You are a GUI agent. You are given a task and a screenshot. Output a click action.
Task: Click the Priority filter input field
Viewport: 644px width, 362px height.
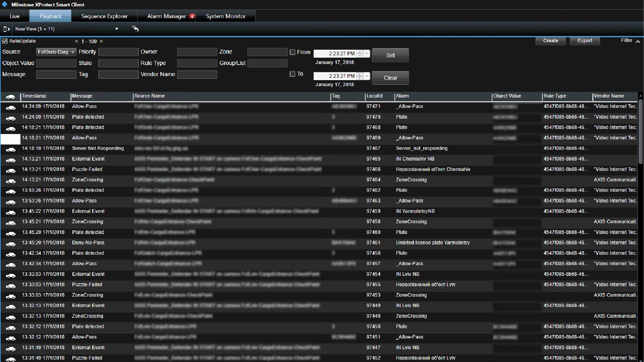click(118, 52)
